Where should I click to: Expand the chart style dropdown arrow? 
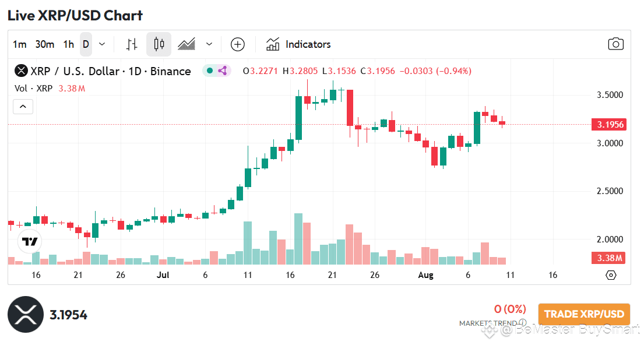click(x=209, y=44)
